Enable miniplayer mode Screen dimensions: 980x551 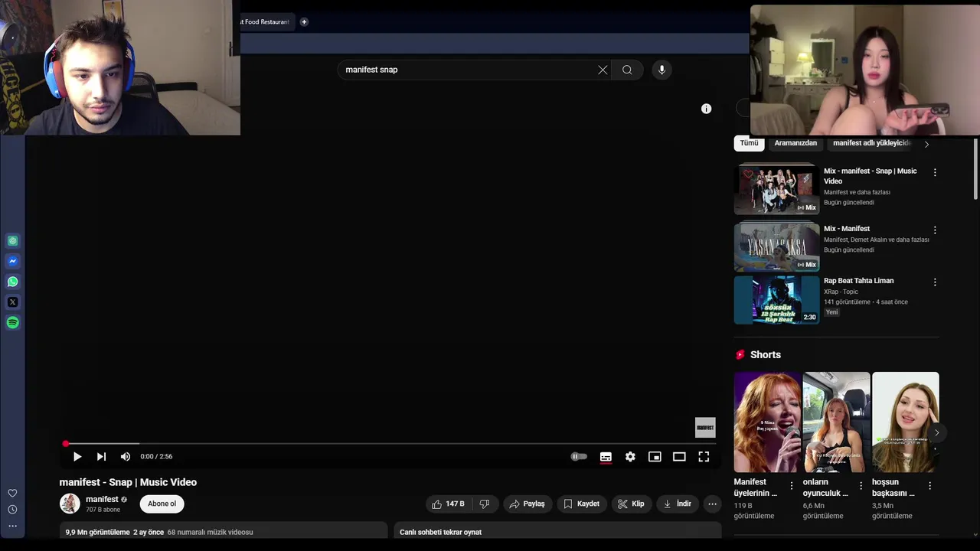pyautogui.click(x=655, y=457)
